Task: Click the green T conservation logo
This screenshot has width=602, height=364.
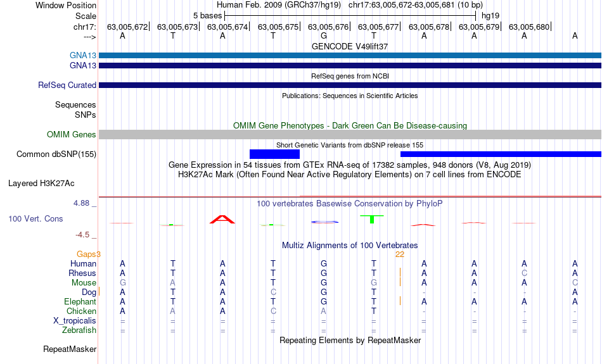Action: (x=371, y=219)
